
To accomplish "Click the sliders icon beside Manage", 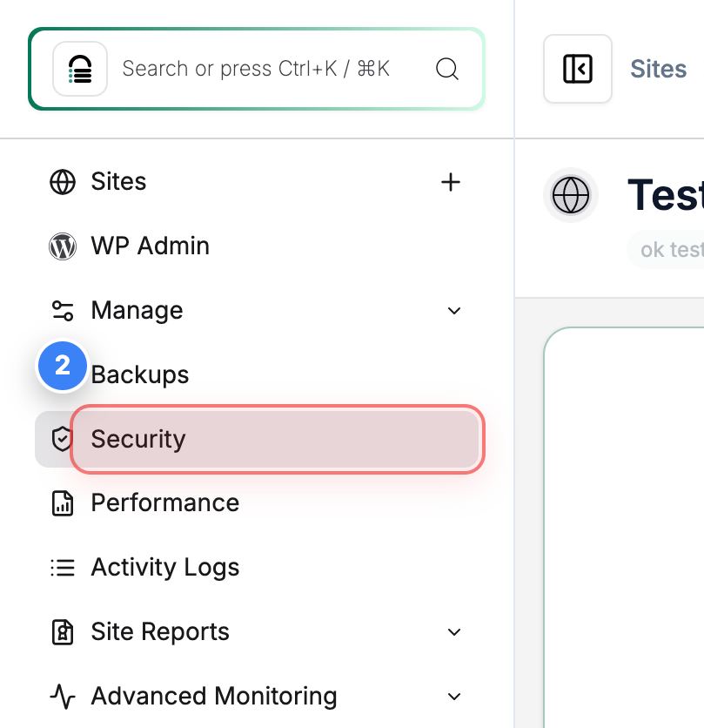I will pos(62,310).
